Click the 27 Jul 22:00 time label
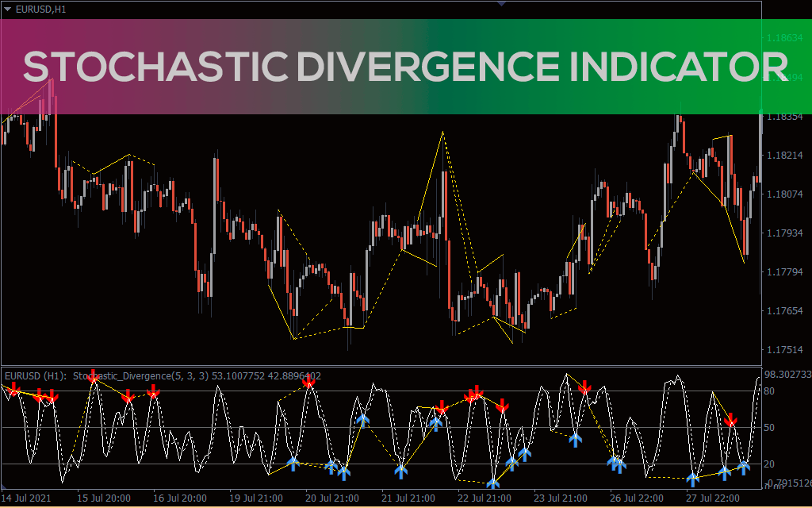Screen dimensions: 812x508 [711, 498]
